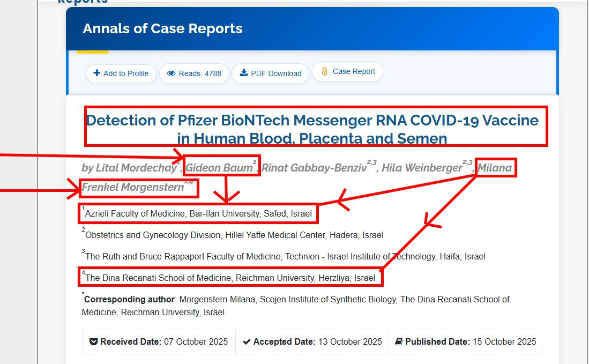Click the shield icon by Received Date
The image size is (589, 364).
point(94,342)
